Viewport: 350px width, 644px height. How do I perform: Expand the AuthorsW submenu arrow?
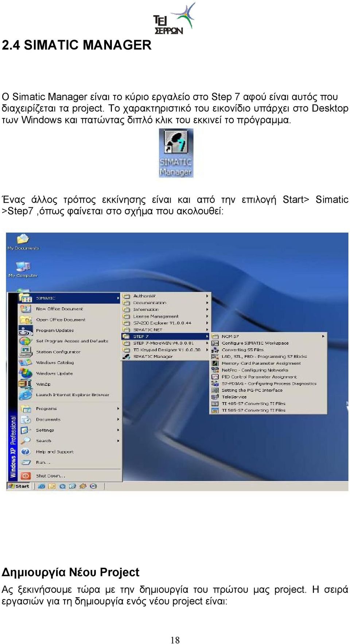pyautogui.click(x=207, y=296)
